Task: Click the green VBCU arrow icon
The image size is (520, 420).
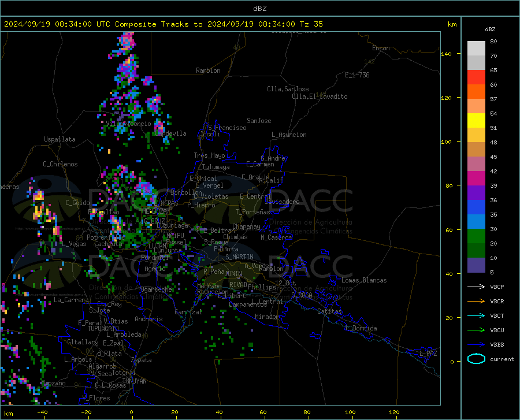Action: click(476, 330)
